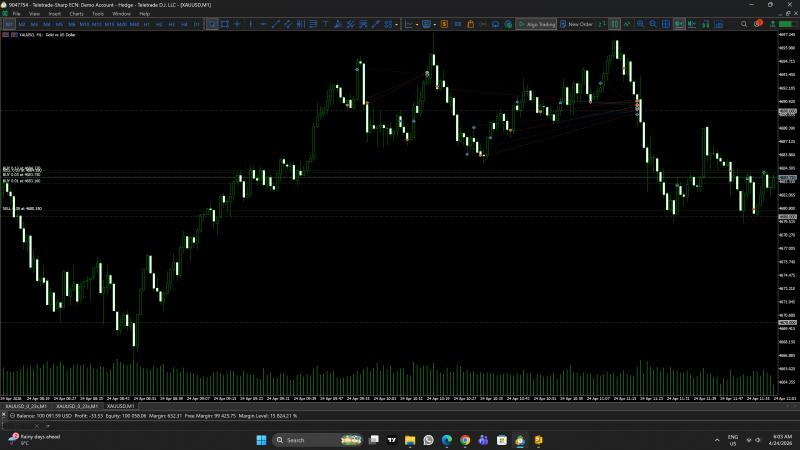Open the Rainy days ahead weather widget
Image resolution: width=800 pixels, height=450 pixels.
(35, 439)
